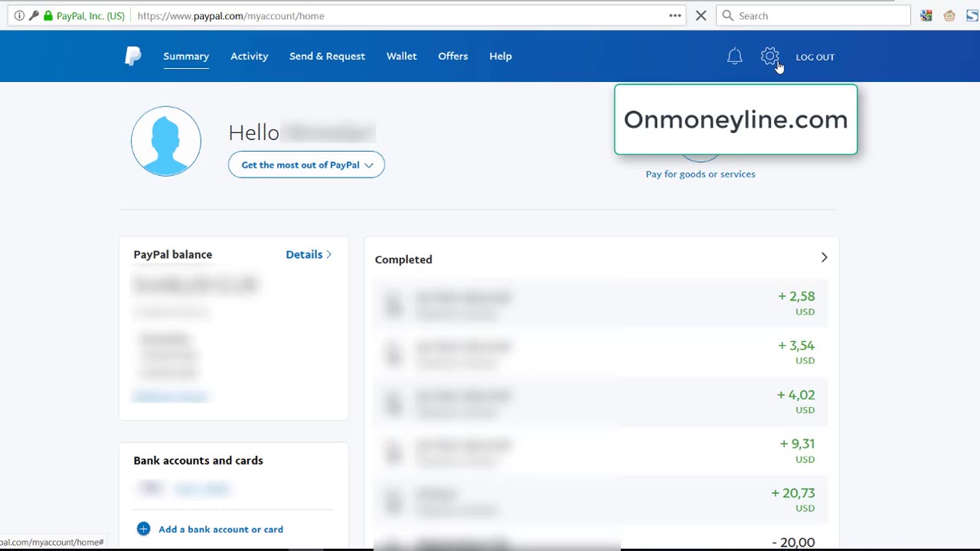Click the PayPal, Inc. (US) identity label

[x=90, y=15]
